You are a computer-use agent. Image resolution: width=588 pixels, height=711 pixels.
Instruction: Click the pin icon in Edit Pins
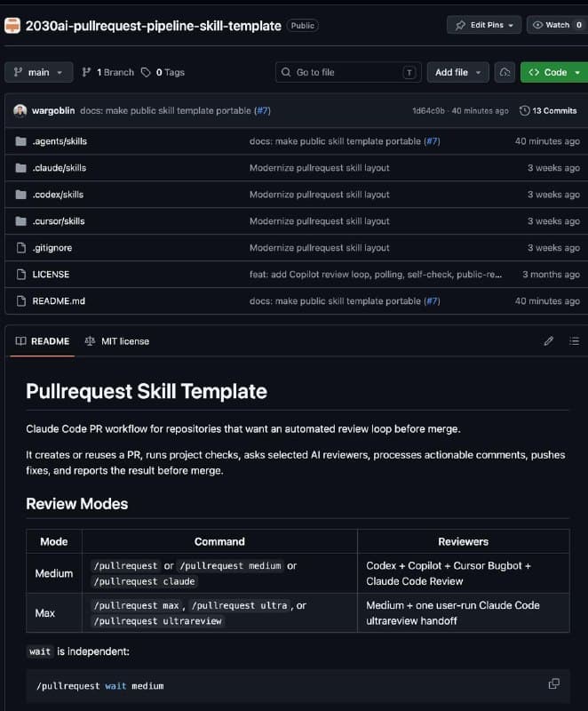coord(460,25)
